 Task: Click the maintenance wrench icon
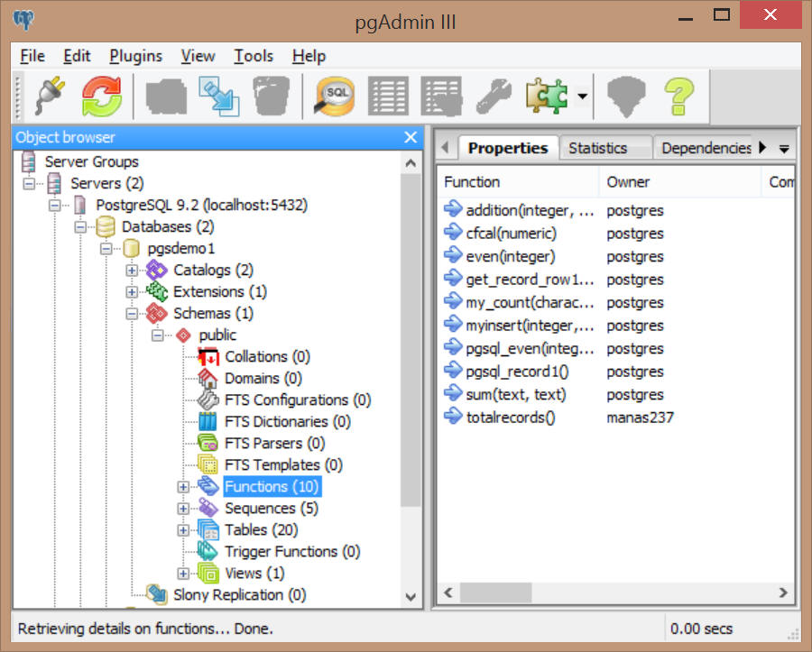pyautogui.click(x=494, y=96)
